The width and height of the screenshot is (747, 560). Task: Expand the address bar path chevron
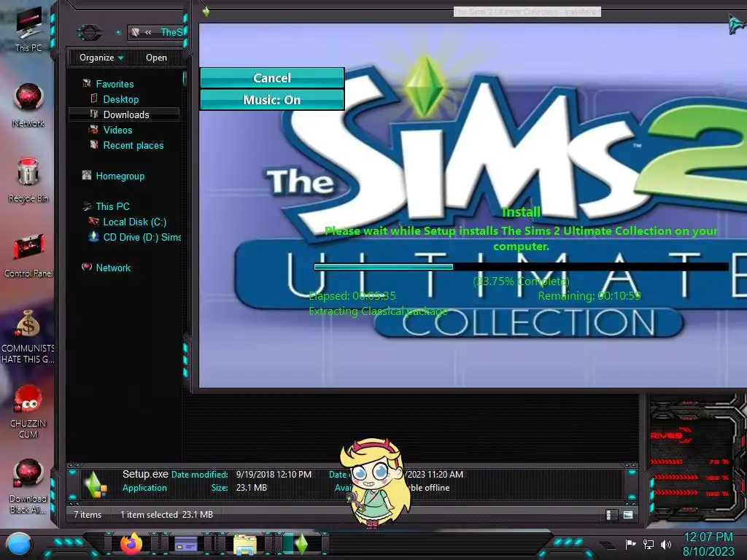(x=148, y=32)
